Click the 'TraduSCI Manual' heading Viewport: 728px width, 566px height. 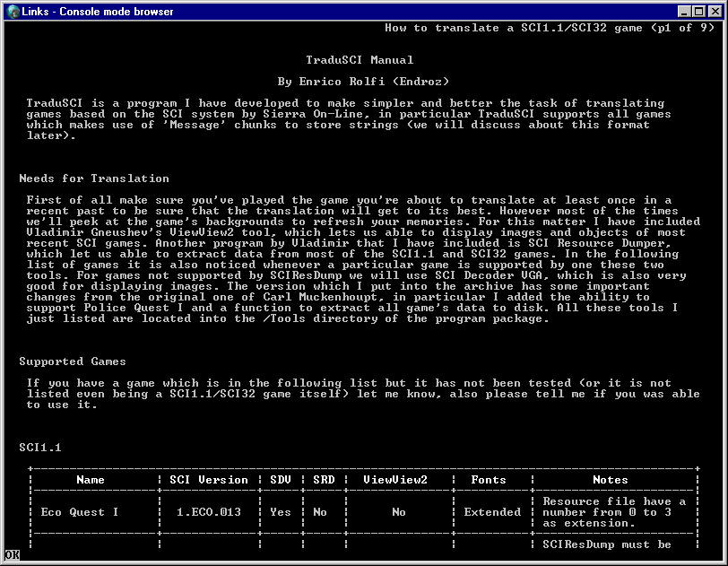coord(360,60)
